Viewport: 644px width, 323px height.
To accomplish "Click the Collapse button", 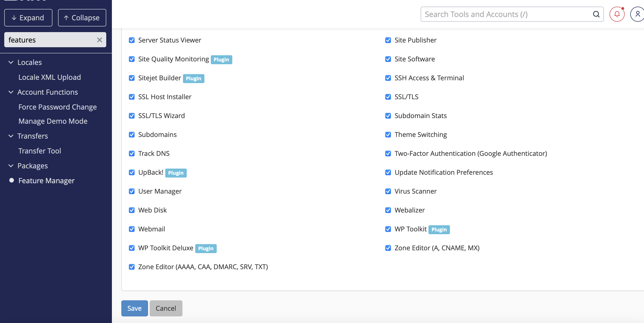I will (x=82, y=18).
